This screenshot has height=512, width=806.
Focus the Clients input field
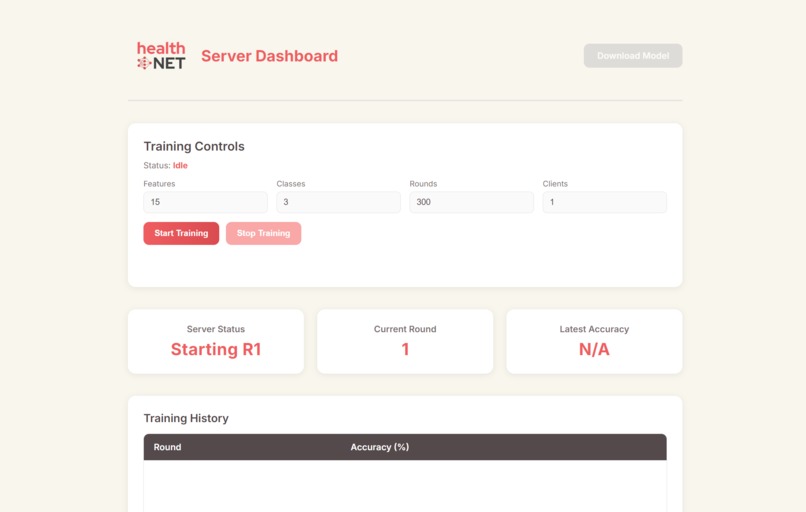(604, 202)
